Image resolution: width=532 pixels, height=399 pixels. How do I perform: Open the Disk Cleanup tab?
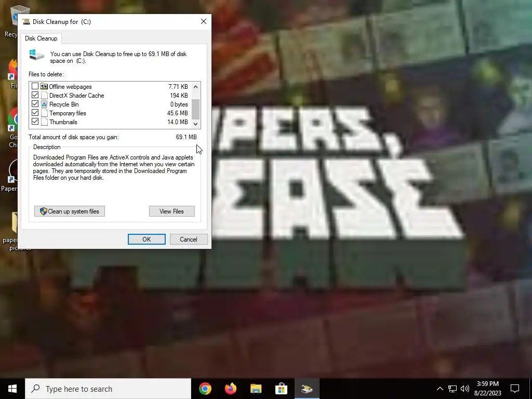pyautogui.click(x=41, y=38)
